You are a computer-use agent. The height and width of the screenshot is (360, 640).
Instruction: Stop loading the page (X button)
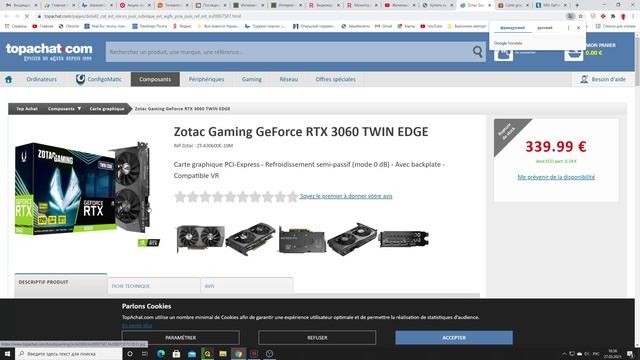27,16
